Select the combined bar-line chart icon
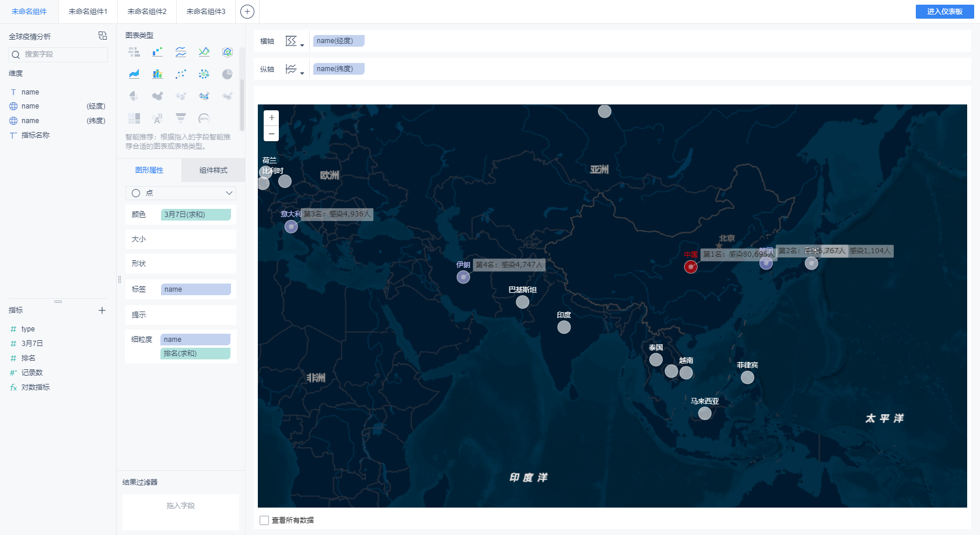Viewport: 980px width, 535px height. (x=157, y=74)
